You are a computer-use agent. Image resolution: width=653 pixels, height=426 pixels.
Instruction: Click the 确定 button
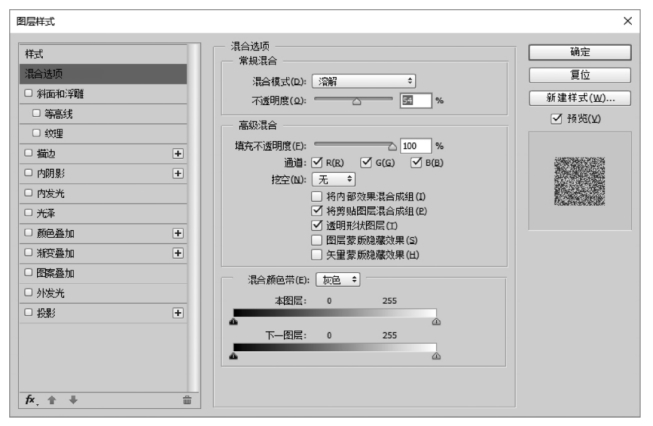point(580,52)
